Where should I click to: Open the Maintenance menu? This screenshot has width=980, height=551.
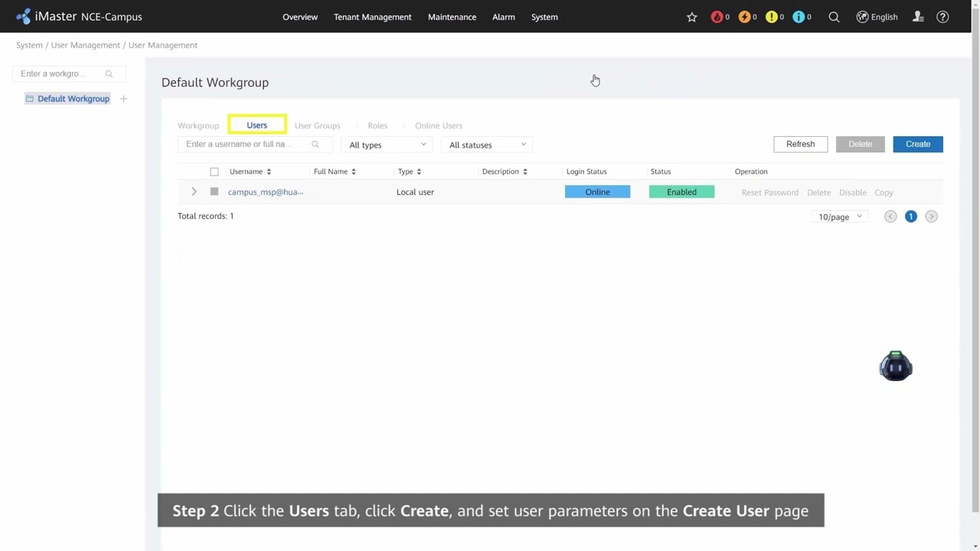point(452,17)
